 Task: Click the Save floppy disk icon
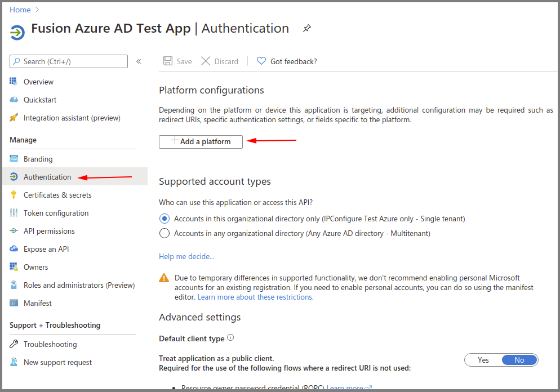(168, 61)
